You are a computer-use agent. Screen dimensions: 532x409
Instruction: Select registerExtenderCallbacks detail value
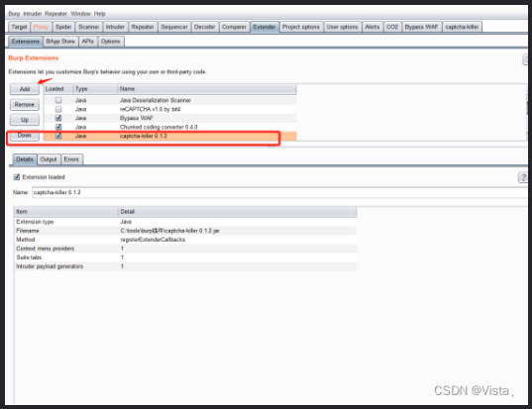153,240
